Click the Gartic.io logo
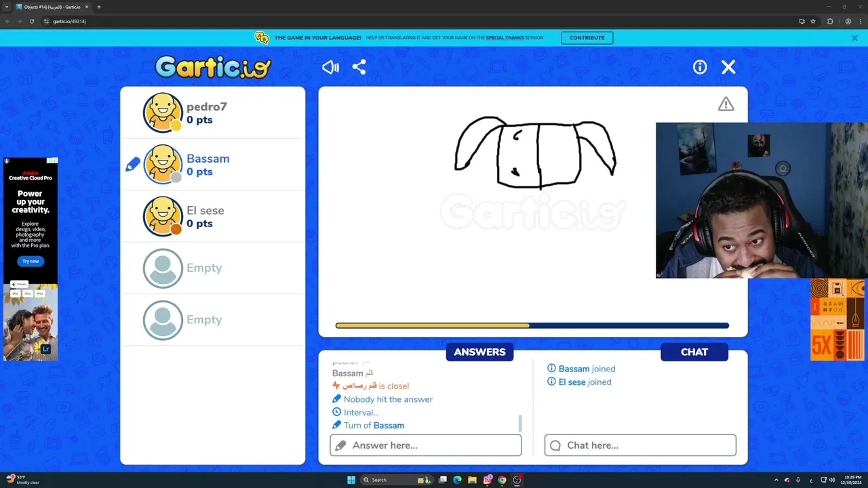 [x=213, y=67]
